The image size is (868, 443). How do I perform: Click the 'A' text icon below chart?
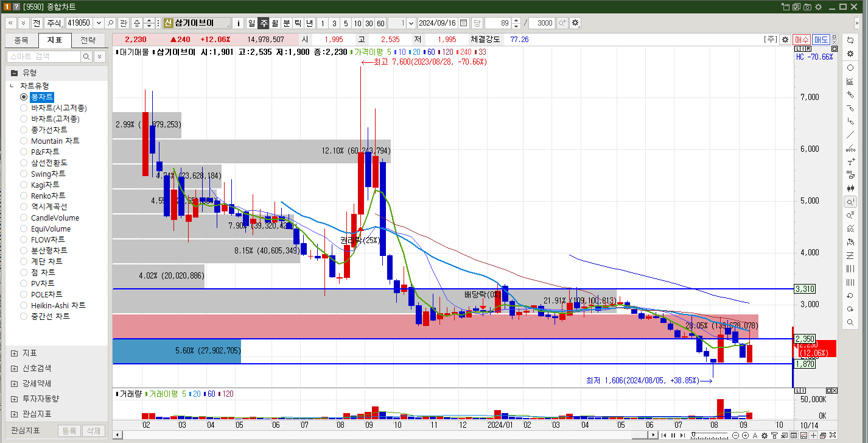[755, 435]
